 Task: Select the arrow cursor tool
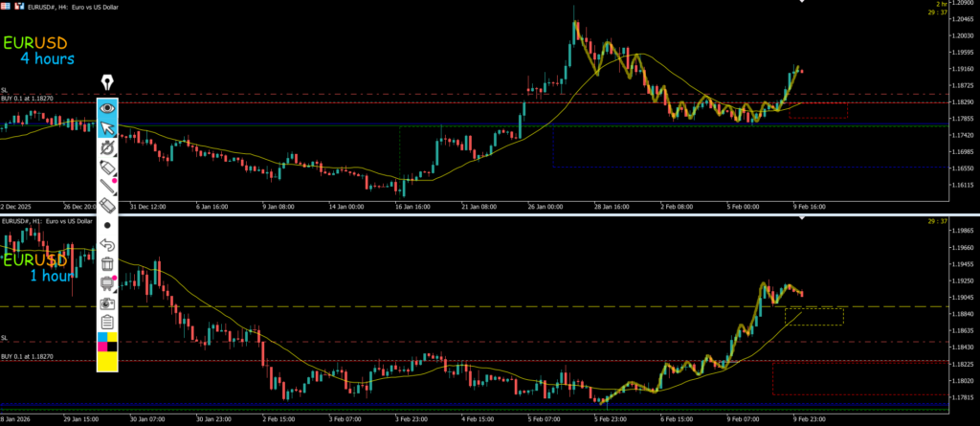107,128
